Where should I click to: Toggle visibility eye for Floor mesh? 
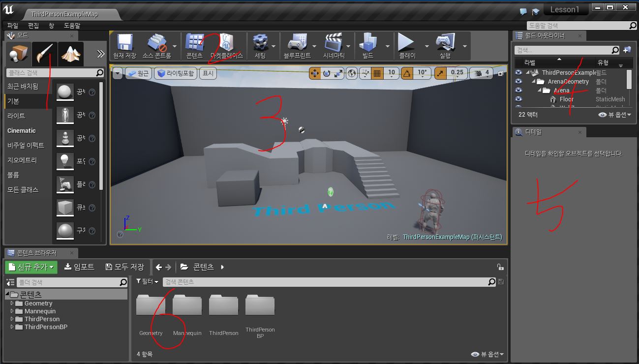point(518,99)
